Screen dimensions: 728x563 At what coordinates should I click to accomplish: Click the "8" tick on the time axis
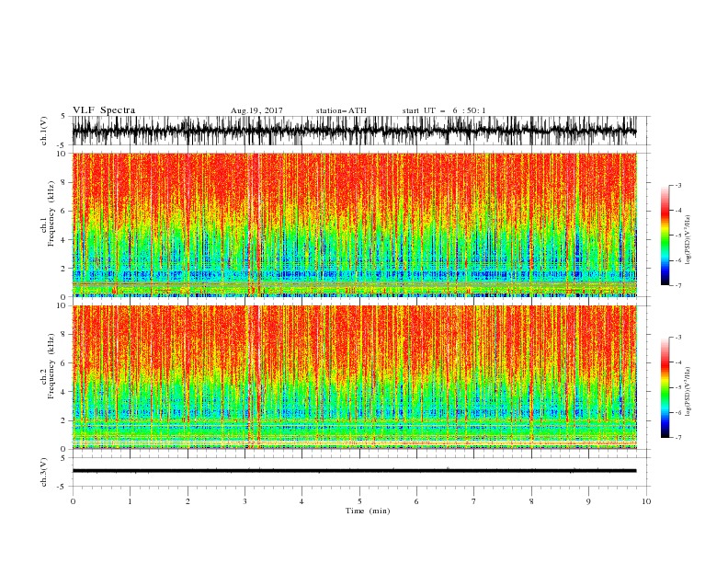(x=531, y=501)
